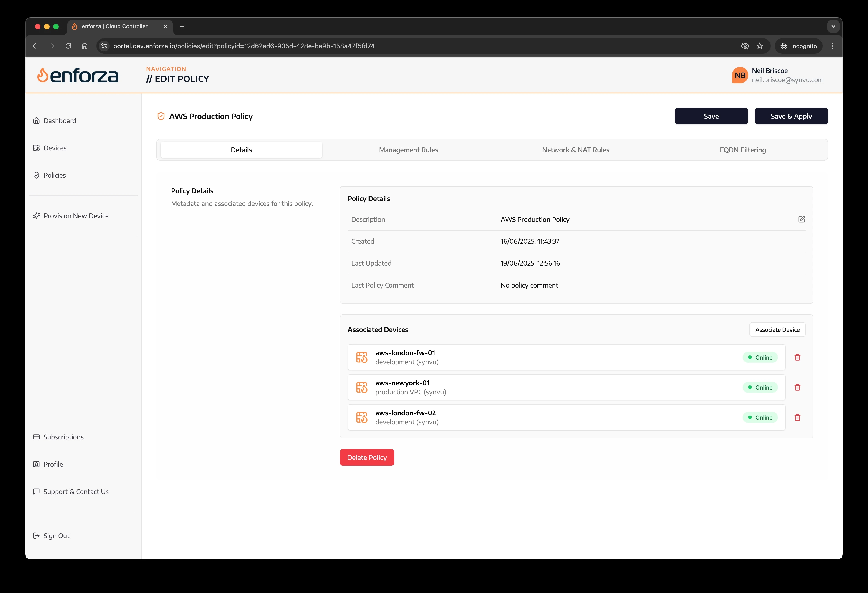Go to Devices in the sidebar
This screenshot has height=593, width=868.
[55, 148]
